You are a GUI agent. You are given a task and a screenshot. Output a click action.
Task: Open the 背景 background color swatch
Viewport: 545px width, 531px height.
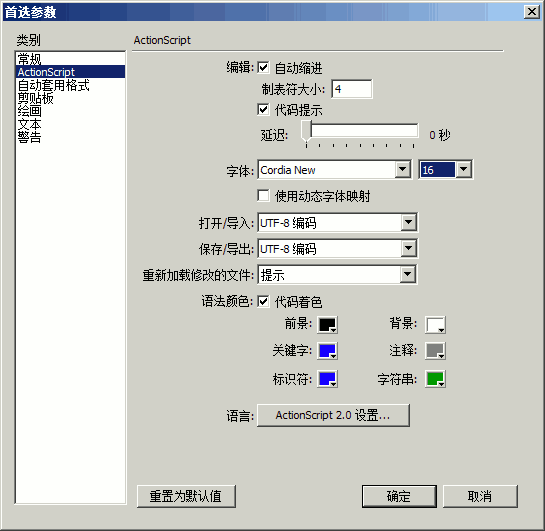(x=435, y=325)
